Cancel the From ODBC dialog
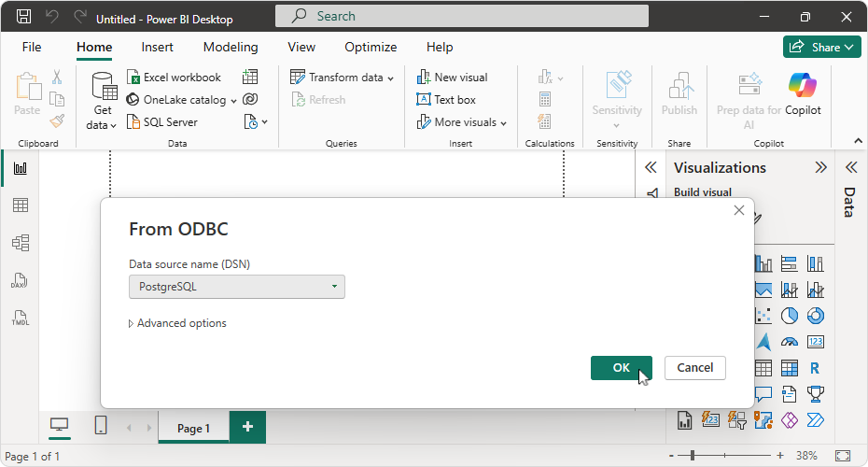Screen dimensions: 868x467 coord(694,368)
